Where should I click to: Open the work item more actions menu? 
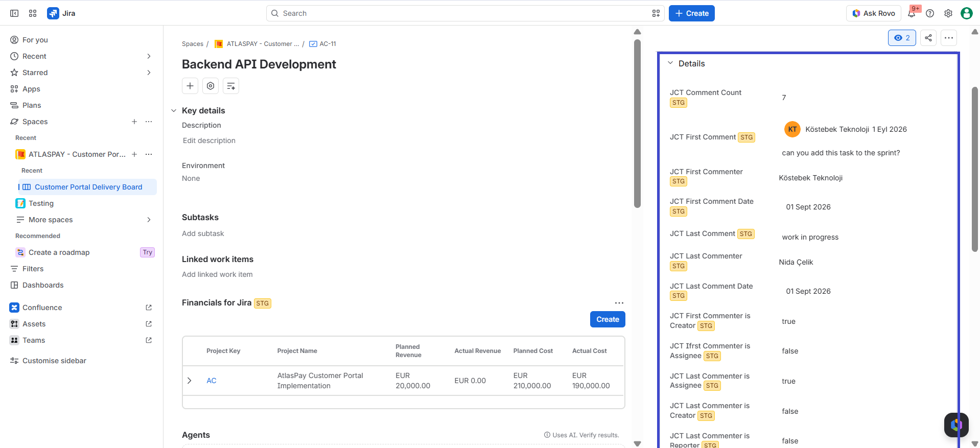[949, 38]
